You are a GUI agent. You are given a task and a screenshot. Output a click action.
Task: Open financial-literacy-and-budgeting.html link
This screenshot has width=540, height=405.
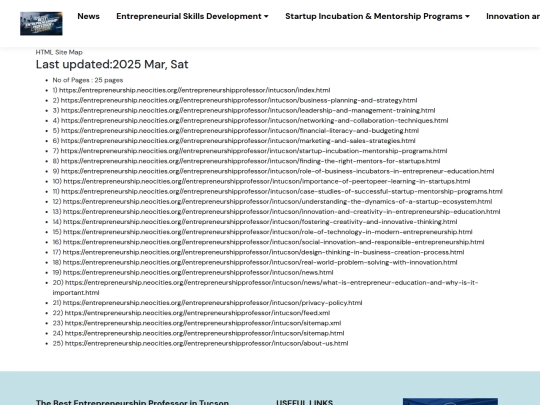click(240, 131)
